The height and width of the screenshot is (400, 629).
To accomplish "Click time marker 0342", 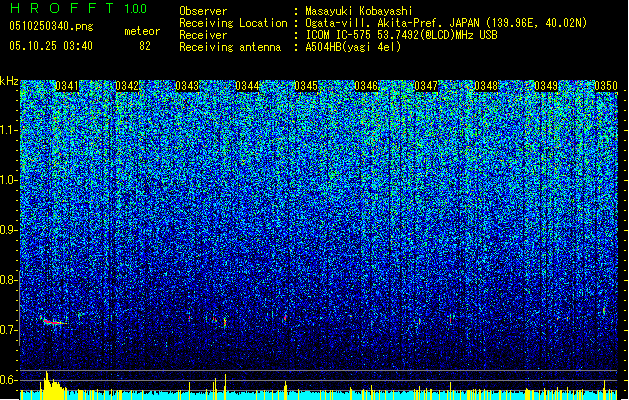I will pyautogui.click(x=127, y=86).
